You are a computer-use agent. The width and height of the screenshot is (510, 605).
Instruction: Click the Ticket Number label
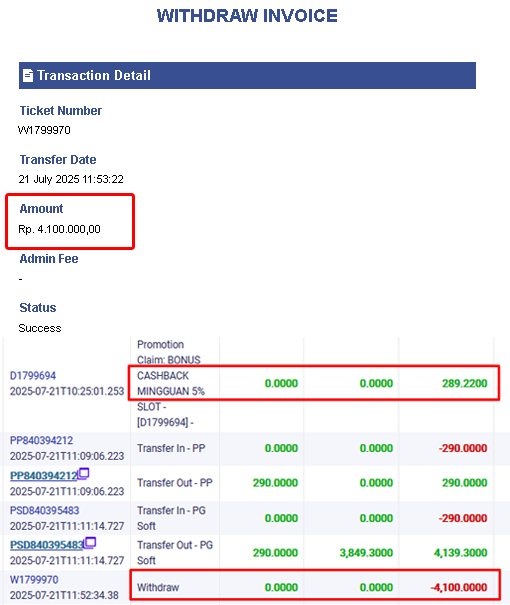pos(61,111)
